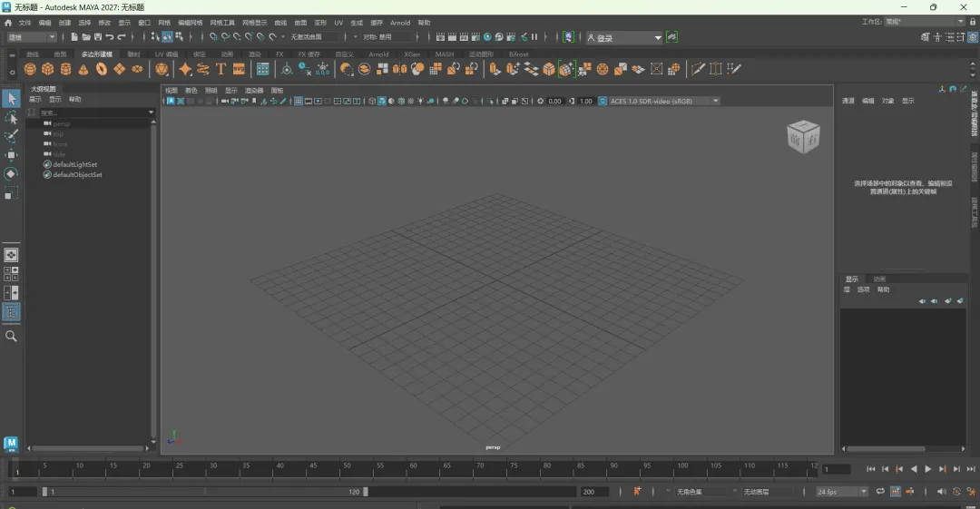Image resolution: width=980 pixels, height=509 pixels.
Task: Select defaultLightSet in the outliner
Action: pyautogui.click(x=74, y=164)
